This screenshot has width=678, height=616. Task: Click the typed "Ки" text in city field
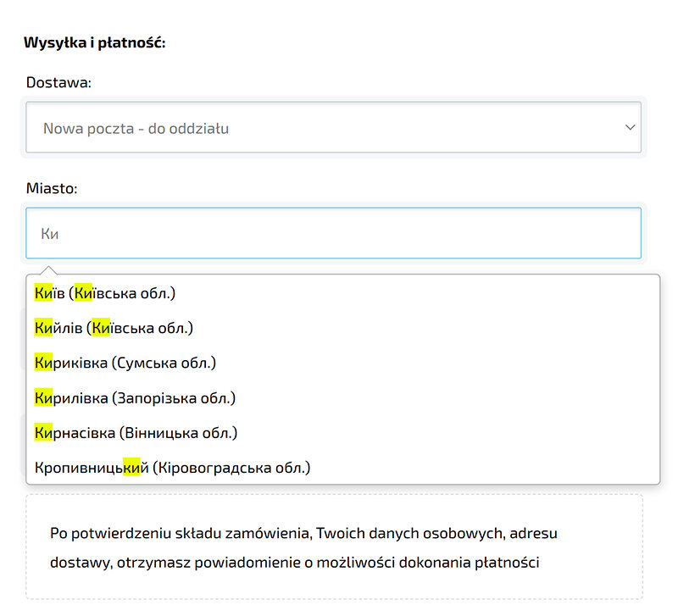click(49, 234)
